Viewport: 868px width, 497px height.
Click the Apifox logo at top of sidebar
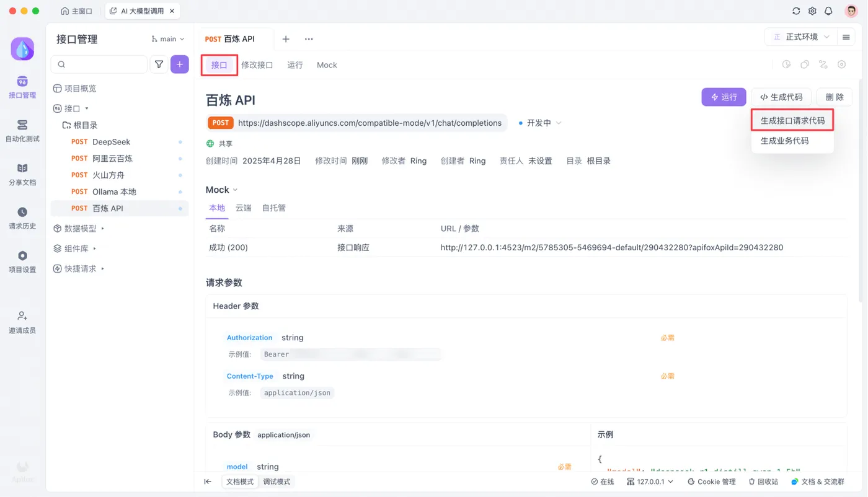(22, 49)
